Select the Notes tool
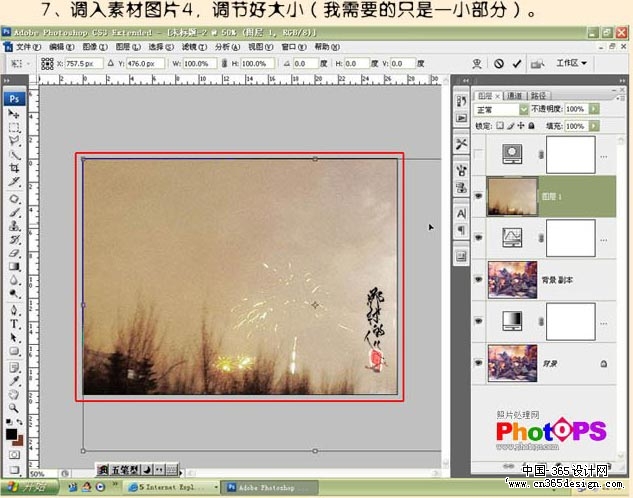The height and width of the screenshot is (498, 633). click(14, 368)
